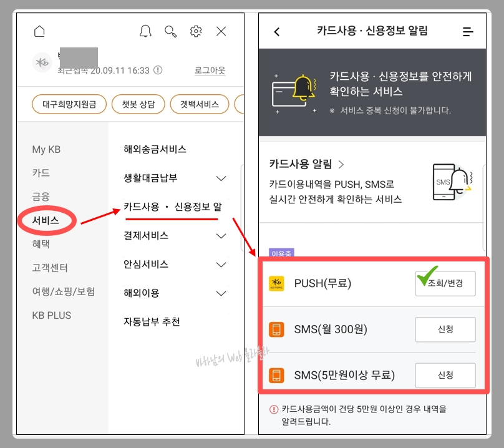This screenshot has height=448, width=504.
Task: Select 카드 in the side menu
Action: point(41,173)
